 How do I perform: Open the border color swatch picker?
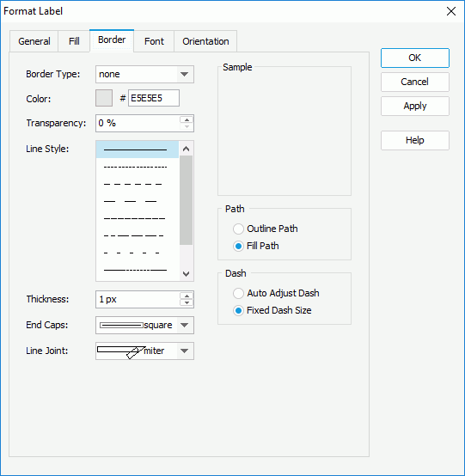104,98
